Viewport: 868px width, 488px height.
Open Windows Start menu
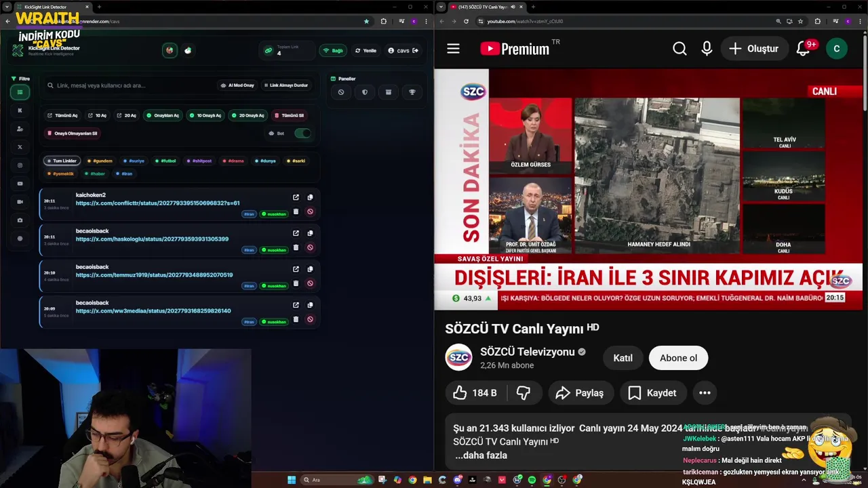(x=292, y=480)
